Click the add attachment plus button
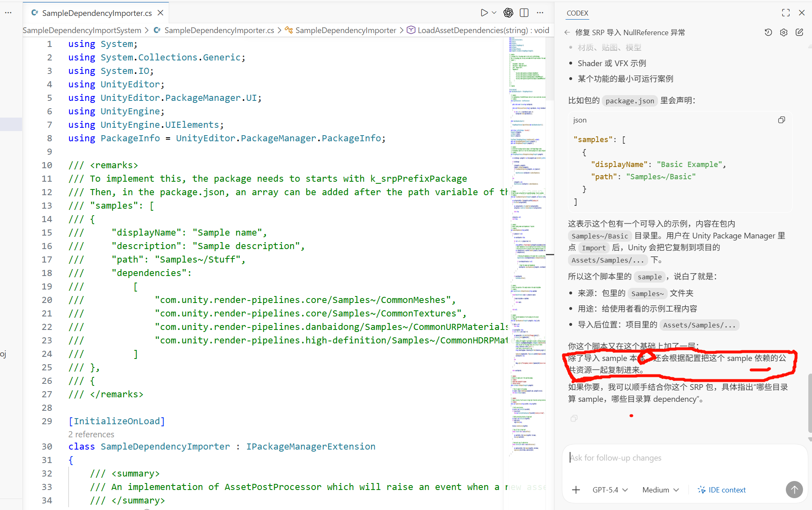The width and height of the screenshot is (812, 510). coord(576,490)
